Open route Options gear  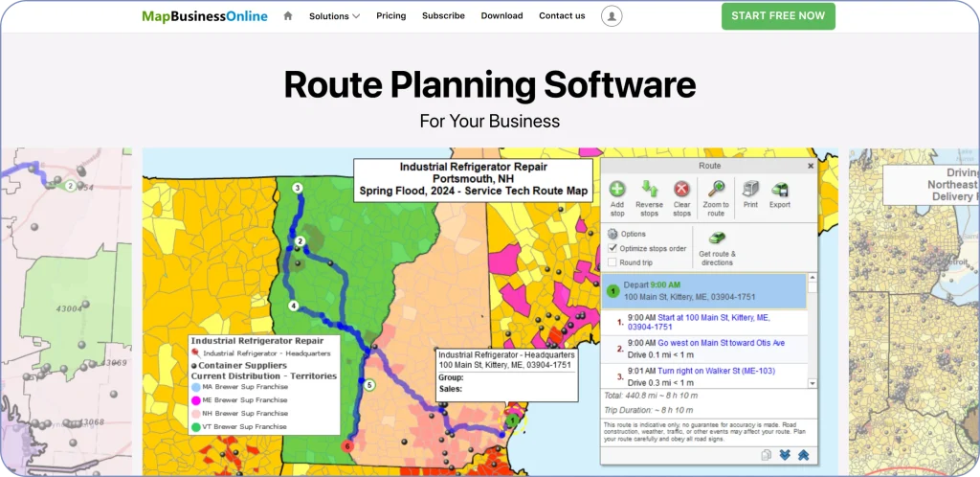pyautogui.click(x=612, y=234)
